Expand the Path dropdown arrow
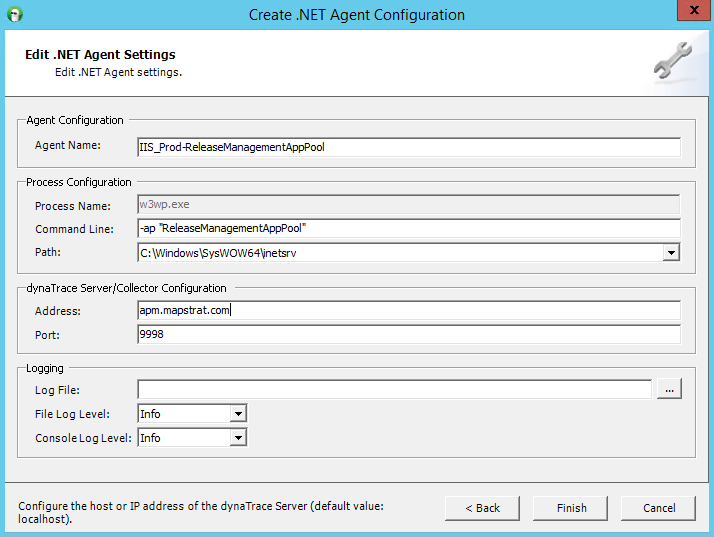The width and height of the screenshot is (714, 537). pos(671,253)
